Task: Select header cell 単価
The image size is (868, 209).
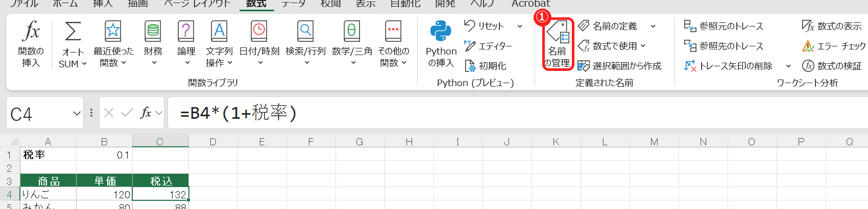Action: (x=104, y=181)
